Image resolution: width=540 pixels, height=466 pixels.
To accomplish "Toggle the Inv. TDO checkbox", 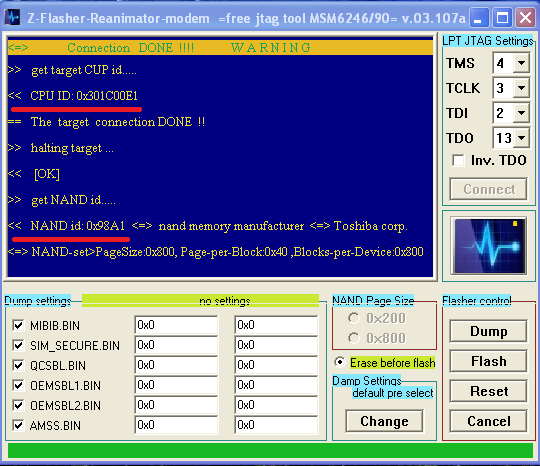I will (x=458, y=160).
